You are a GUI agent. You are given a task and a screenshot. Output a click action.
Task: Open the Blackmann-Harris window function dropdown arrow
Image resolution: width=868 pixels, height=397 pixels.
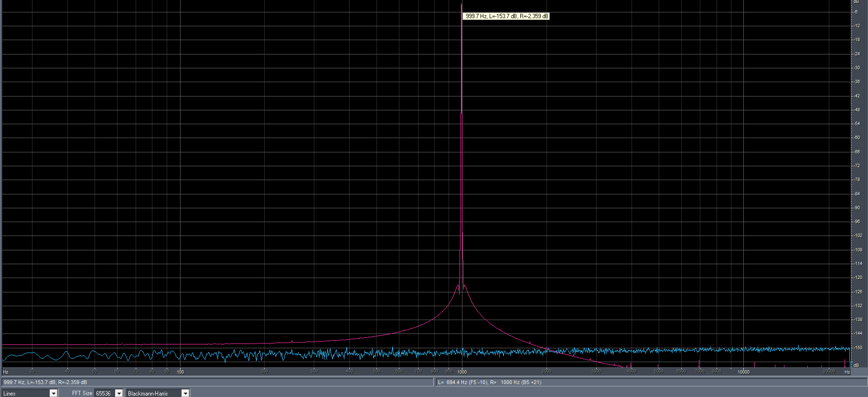coord(185,393)
